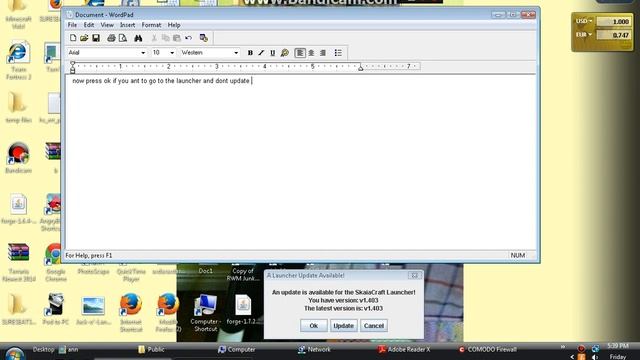Open Print Preview in WordPad toolbar
640x360 pixels.
pos(122,38)
